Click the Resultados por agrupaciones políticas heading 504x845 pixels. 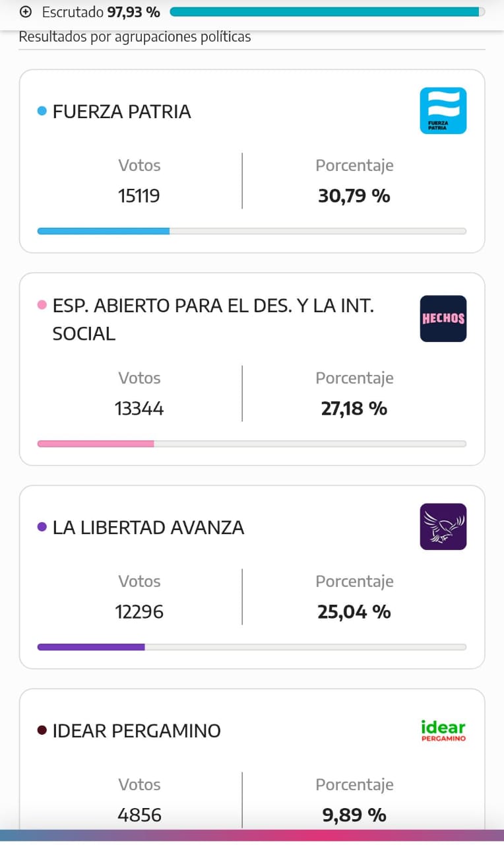(x=135, y=37)
